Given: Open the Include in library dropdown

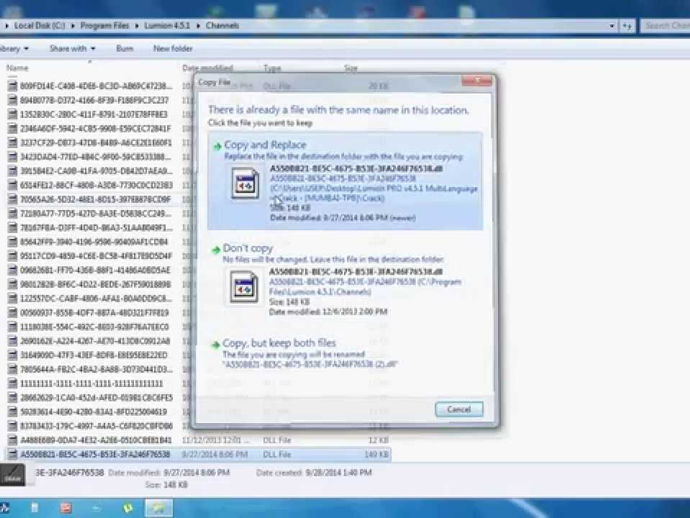Looking at the screenshot, I should click(15, 48).
